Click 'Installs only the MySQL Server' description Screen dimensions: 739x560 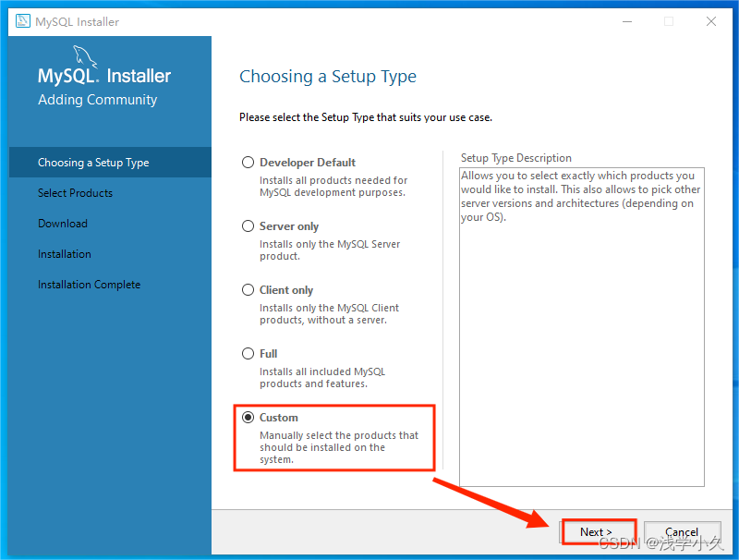coord(330,250)
